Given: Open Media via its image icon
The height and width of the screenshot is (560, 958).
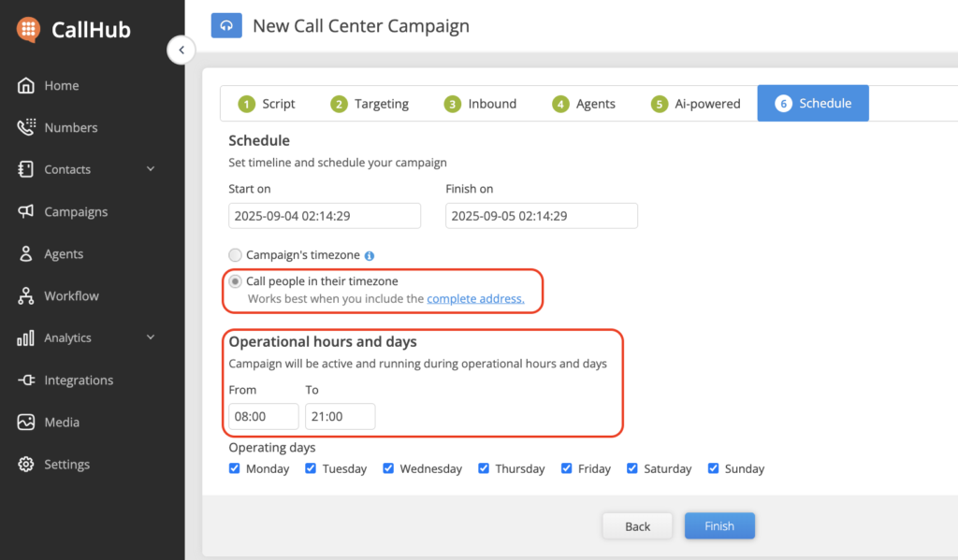Looking at the screenshot, I should point(26,422).
